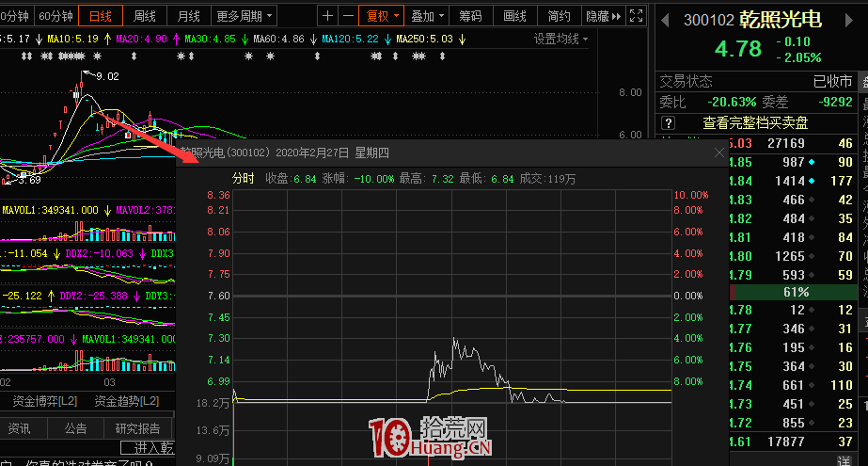Click the question mark help icon
This screenshot has height=466, width=868.
(668, 123)
